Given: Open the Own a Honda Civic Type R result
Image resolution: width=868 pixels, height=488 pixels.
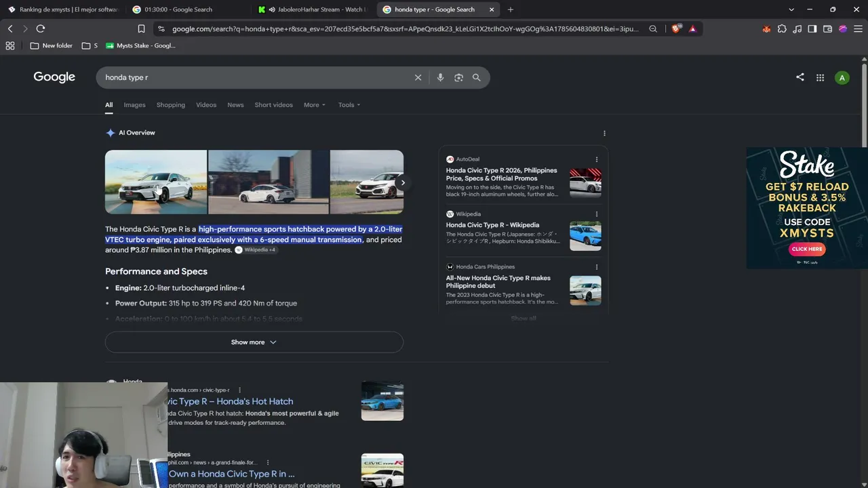Looking at the screenshot, I should (232, 474).
